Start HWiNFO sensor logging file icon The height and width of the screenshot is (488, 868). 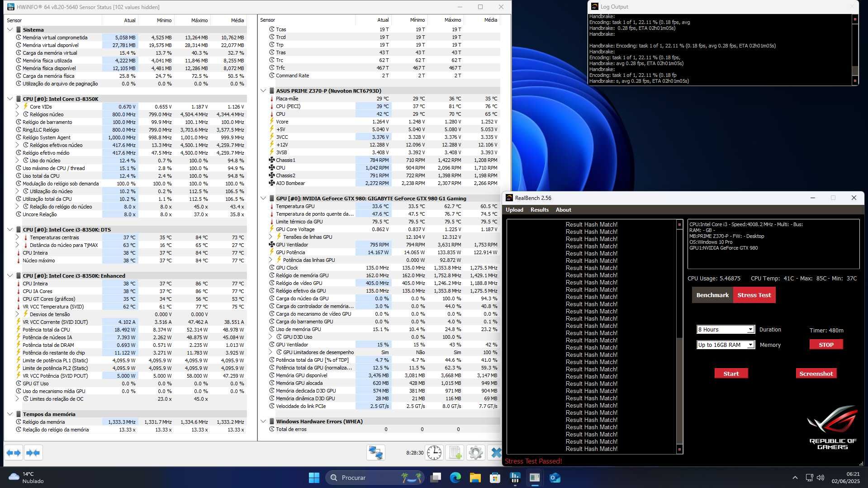[x=455, y=453]
